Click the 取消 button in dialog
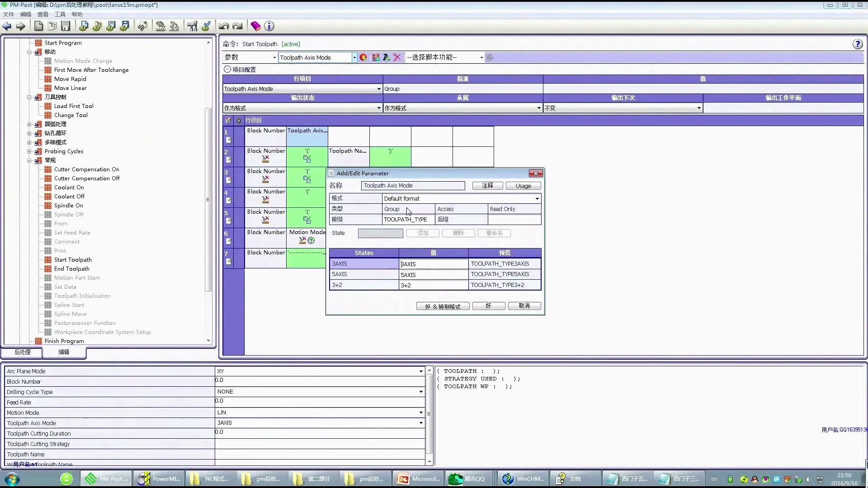The width and height of the screenshot is (868, 488). coord(524,306)
